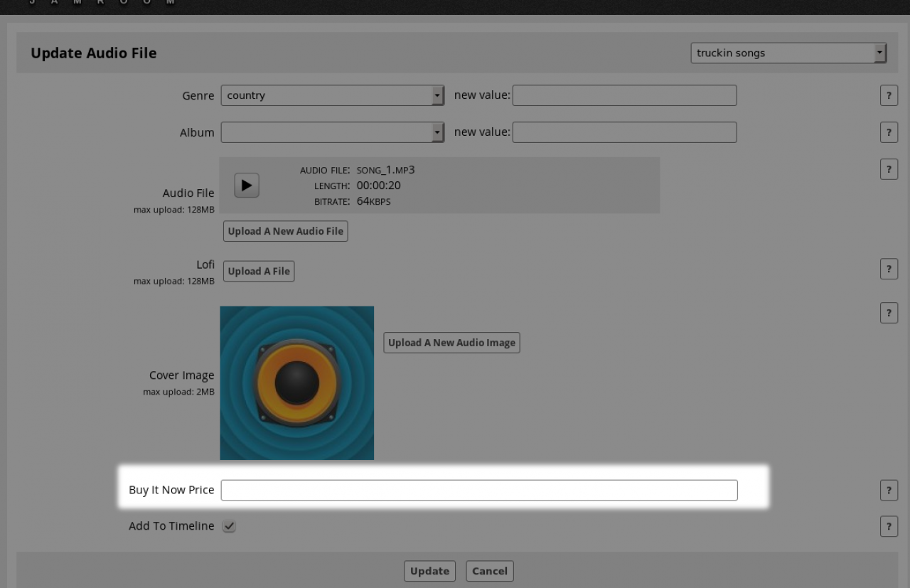The height and width of the screenshot is (588, 910).
Task: Click the Genre new value text field
Action: (624, 95)
